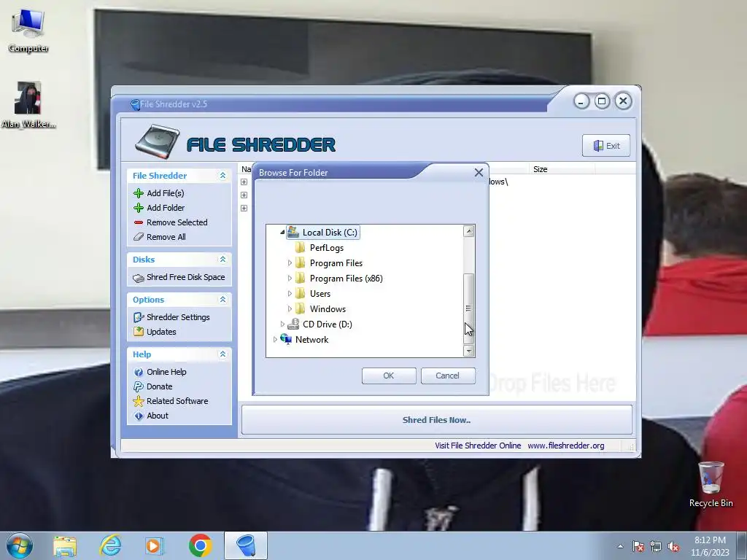Expand the second file list row

244,195
